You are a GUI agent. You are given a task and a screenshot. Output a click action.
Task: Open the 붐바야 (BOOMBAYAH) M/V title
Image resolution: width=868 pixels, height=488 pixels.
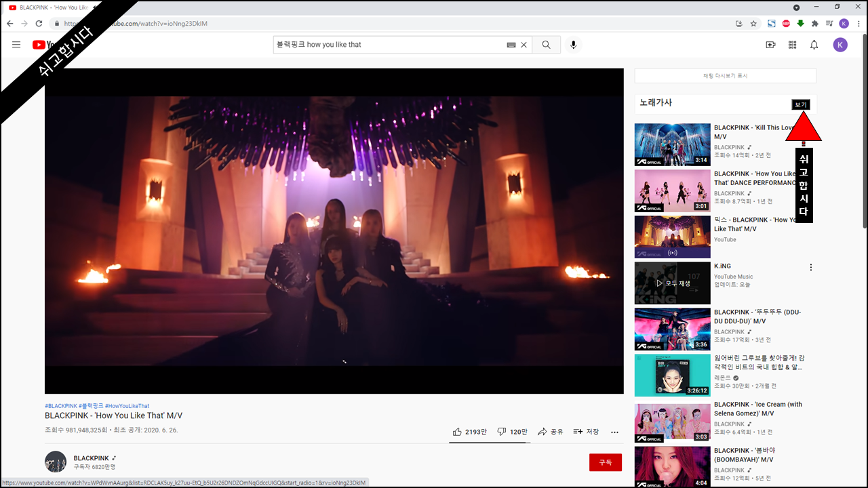click(745, 455)
